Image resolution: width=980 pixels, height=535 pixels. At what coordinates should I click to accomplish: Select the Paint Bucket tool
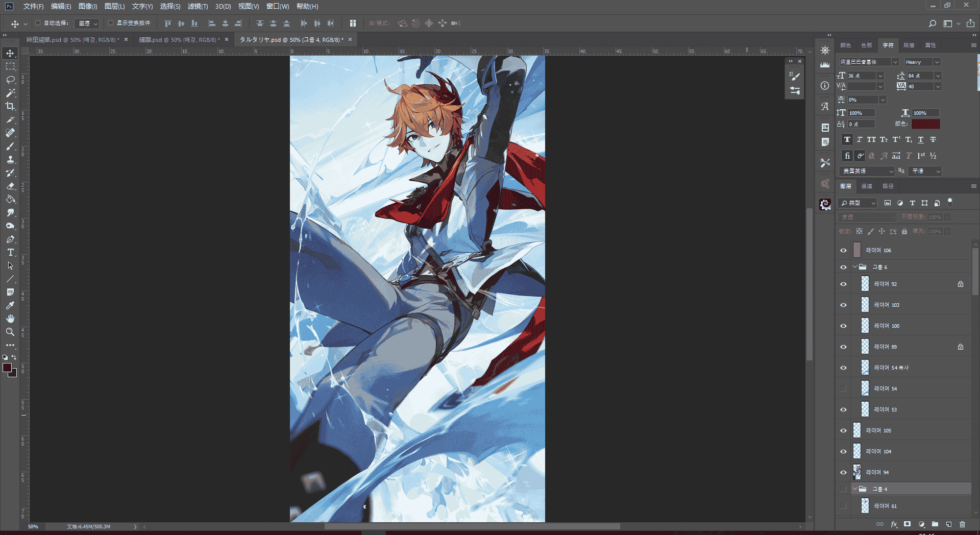click(10, 200)
